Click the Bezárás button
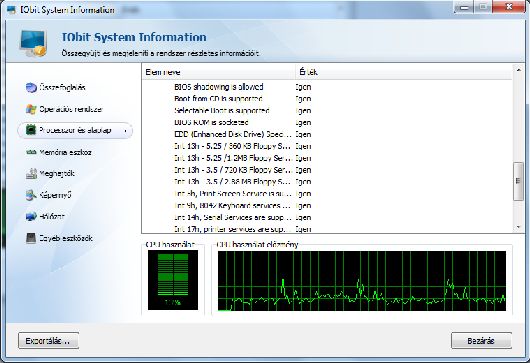The height and width of the screenshot is (363, 530). [481, 341]
